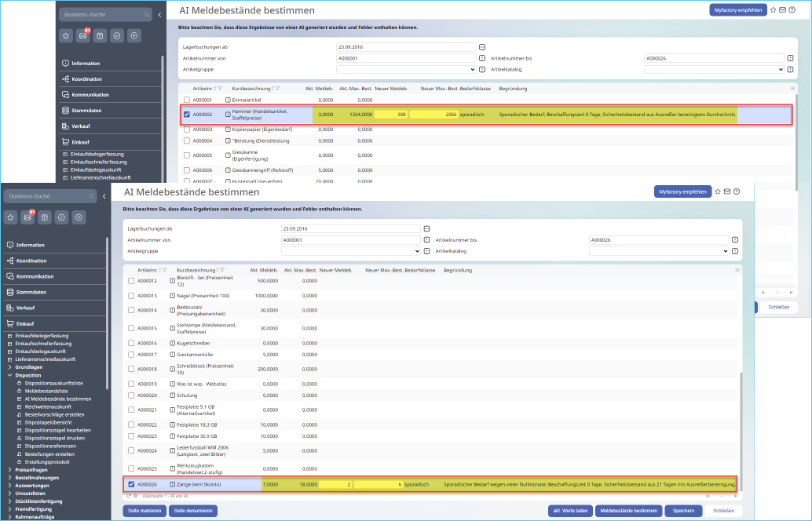Open Artikelkatalog dropdown in background window
812x521 pixels.
[714, 69]
